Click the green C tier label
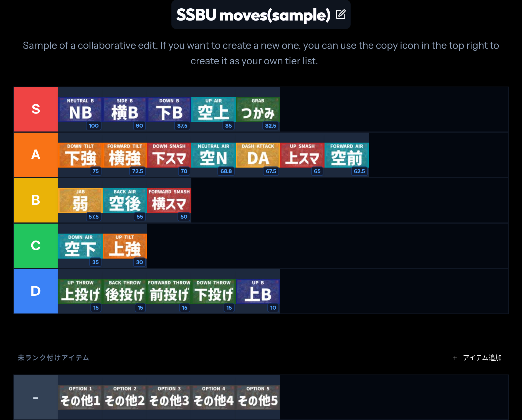 click(36, 246)
